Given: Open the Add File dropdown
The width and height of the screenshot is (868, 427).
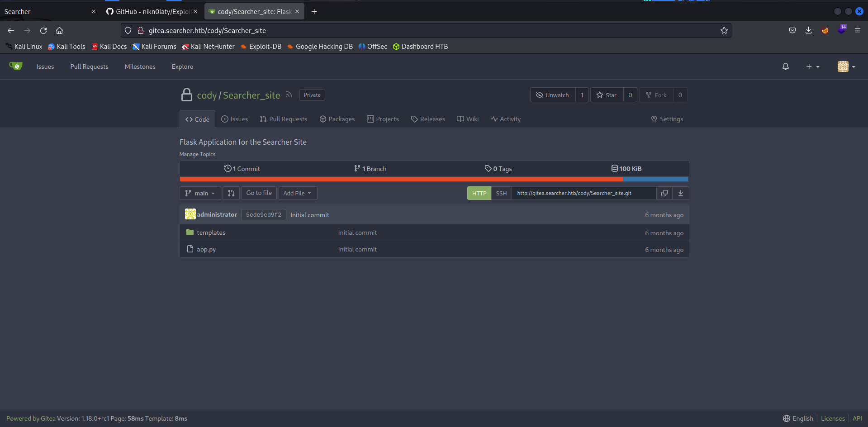Looking at the screenshot, I should 298,193.
